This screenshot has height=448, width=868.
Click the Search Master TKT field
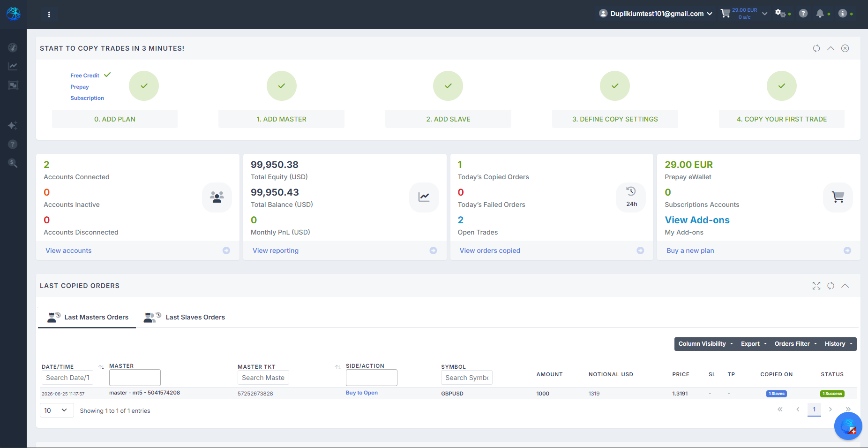point(263,378)
